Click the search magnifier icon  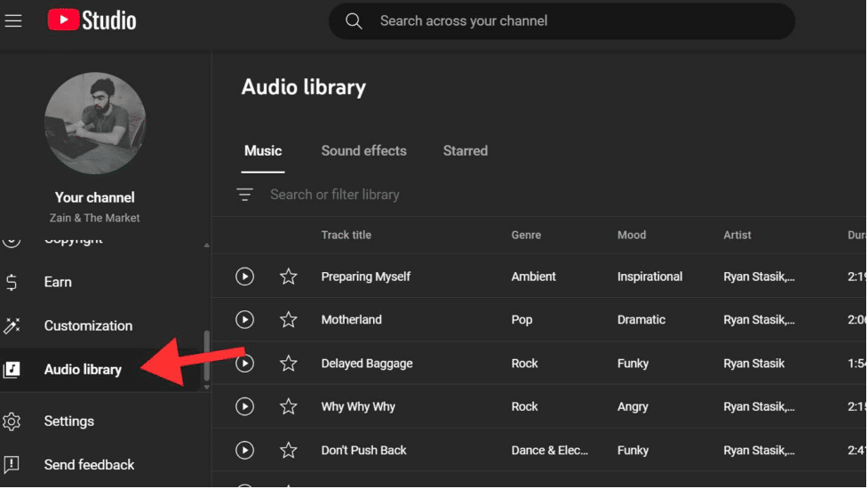point(354,21)
